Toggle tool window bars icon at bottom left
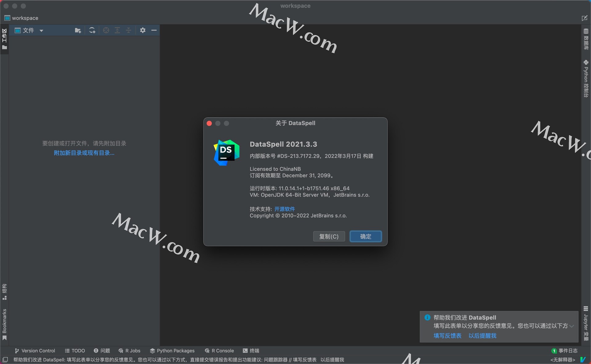 (5, 359)
